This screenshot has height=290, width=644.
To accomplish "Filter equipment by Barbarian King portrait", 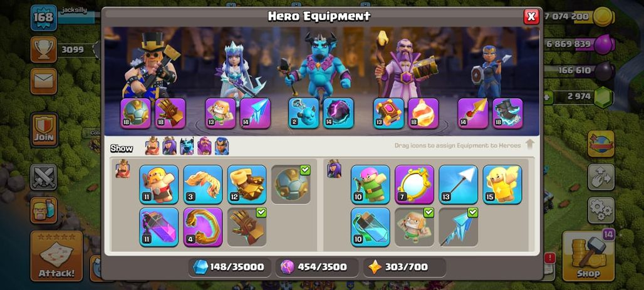I will (x=152, y=146).
